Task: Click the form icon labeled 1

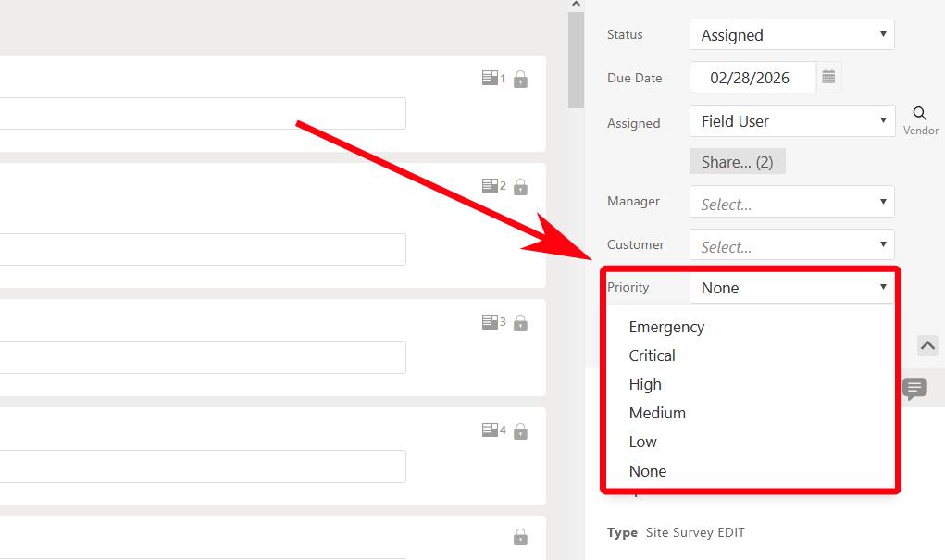Action: (x=490, y=79)
